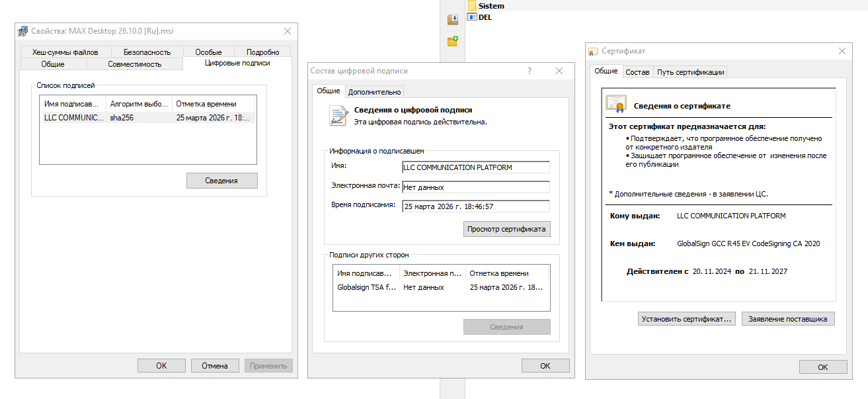Click the Имя signer name field
Image resolution: width=868 pixels, height=399 pixels.
pos(476,167)
